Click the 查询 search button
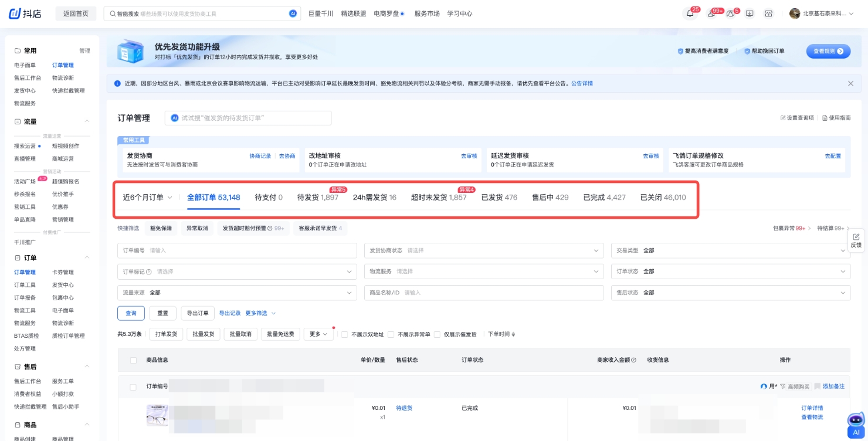 tap(131, 313)
